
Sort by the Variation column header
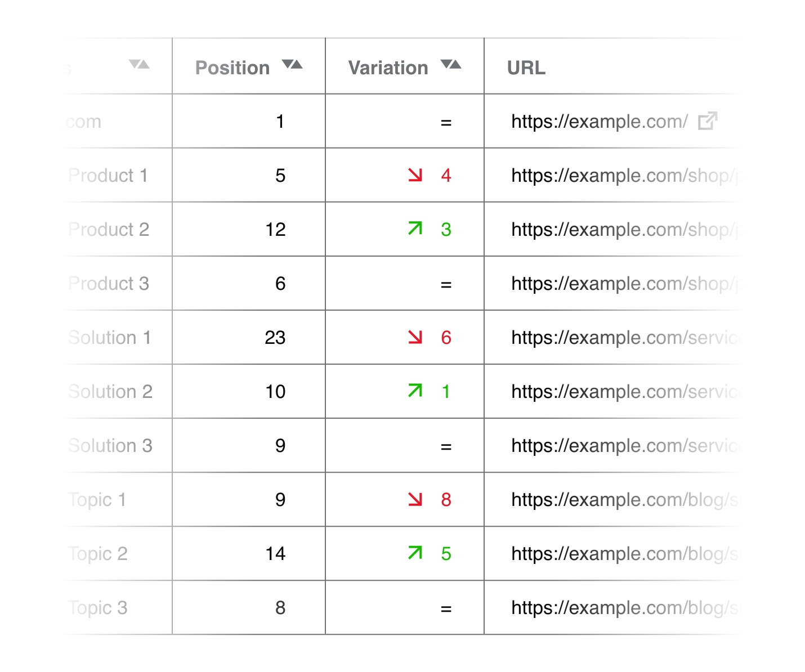click(x=388, y=68)
